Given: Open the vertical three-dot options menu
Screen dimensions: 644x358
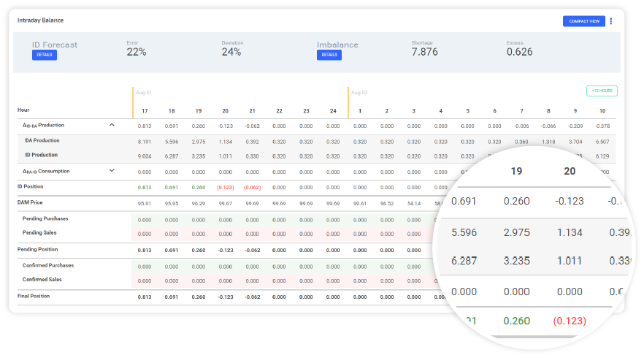Looking at the screenshot, I should (611, 21).
